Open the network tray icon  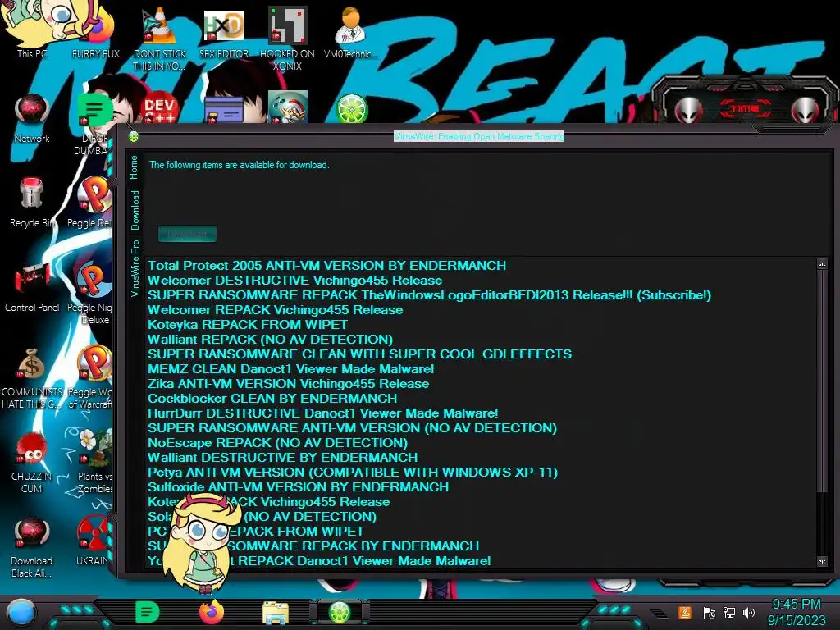tap(729, 612)
